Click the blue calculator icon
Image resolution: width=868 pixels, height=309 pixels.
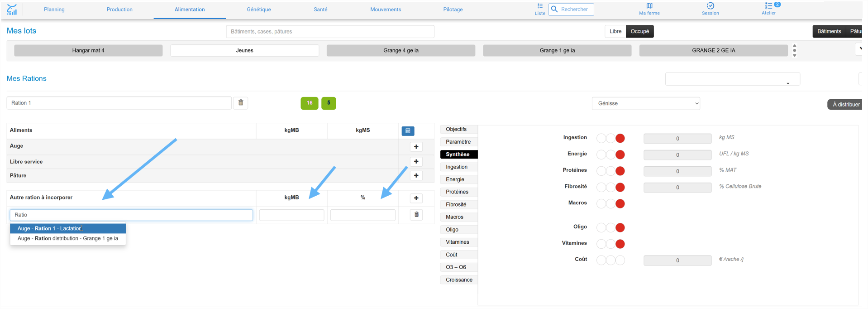(408, 131)
